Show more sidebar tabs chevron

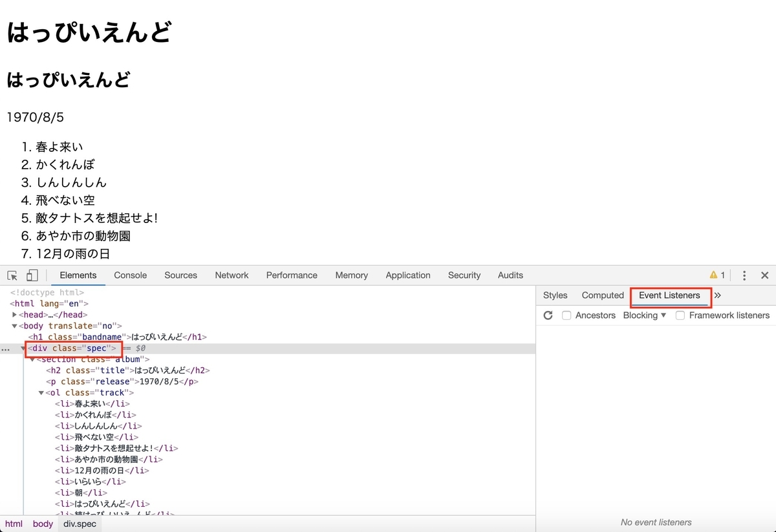717,295
